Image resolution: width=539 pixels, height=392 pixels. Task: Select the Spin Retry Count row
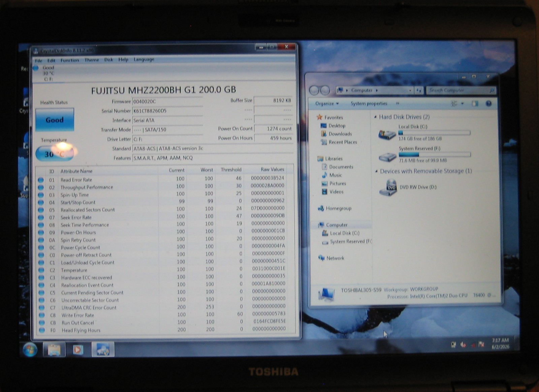coord(165,240)
